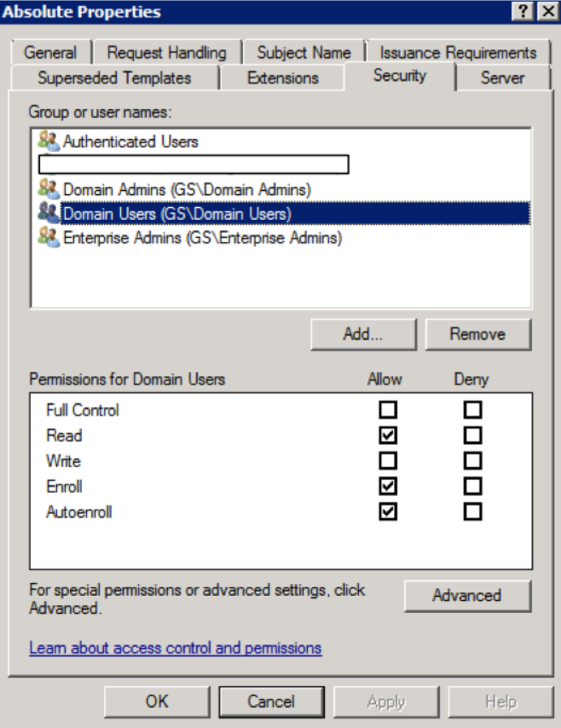Remove the selected Domain Users group
Viewport: 561px width, 728px height.
click(477, 334)
